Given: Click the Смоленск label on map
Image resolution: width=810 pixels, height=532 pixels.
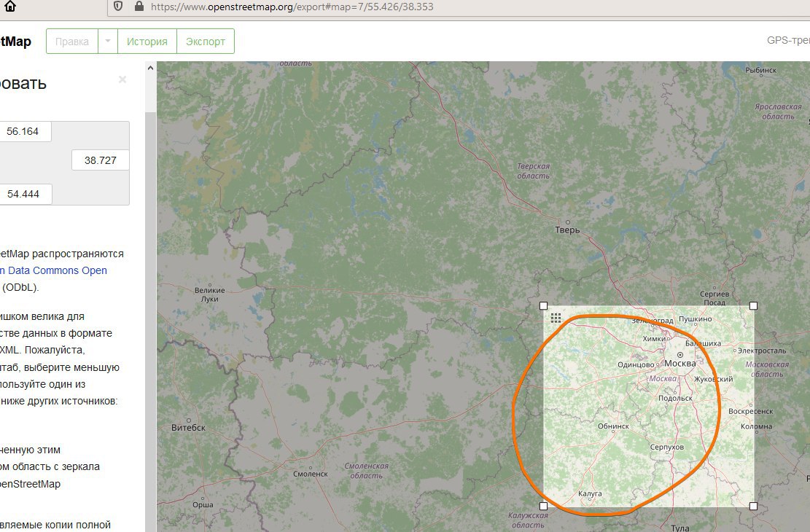Looking at the screenshot, I should (311, 474).
